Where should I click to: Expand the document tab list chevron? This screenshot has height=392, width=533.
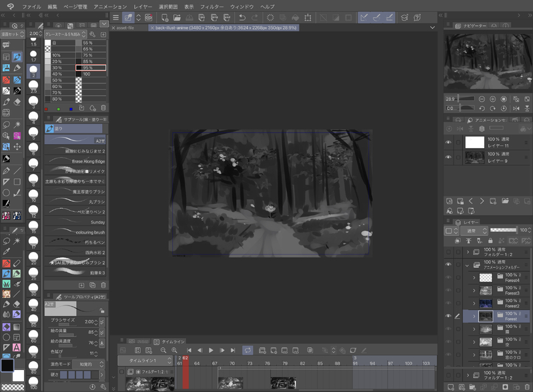click(432, 27)
